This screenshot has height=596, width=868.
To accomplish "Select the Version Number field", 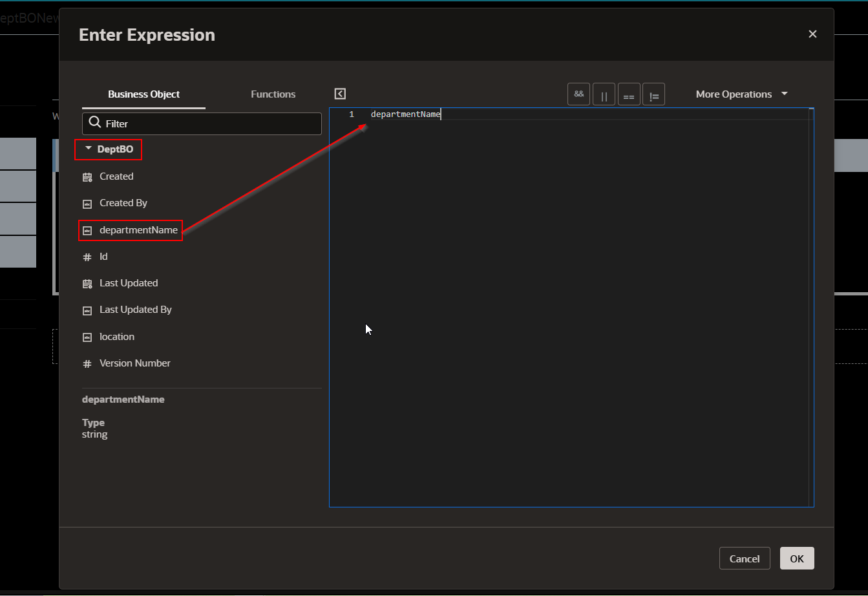I will click(x=135, y=363).
